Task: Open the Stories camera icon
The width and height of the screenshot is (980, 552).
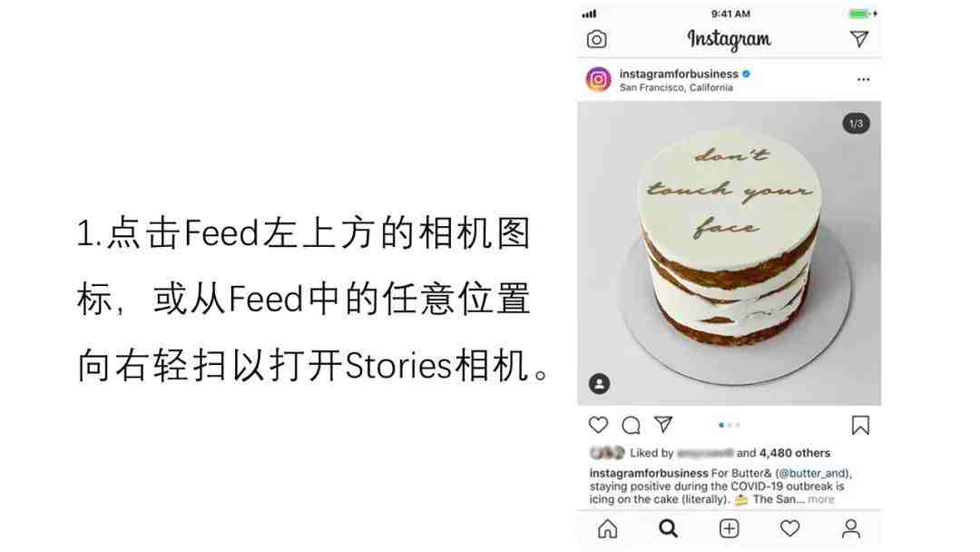Action: tap(596, 39)
